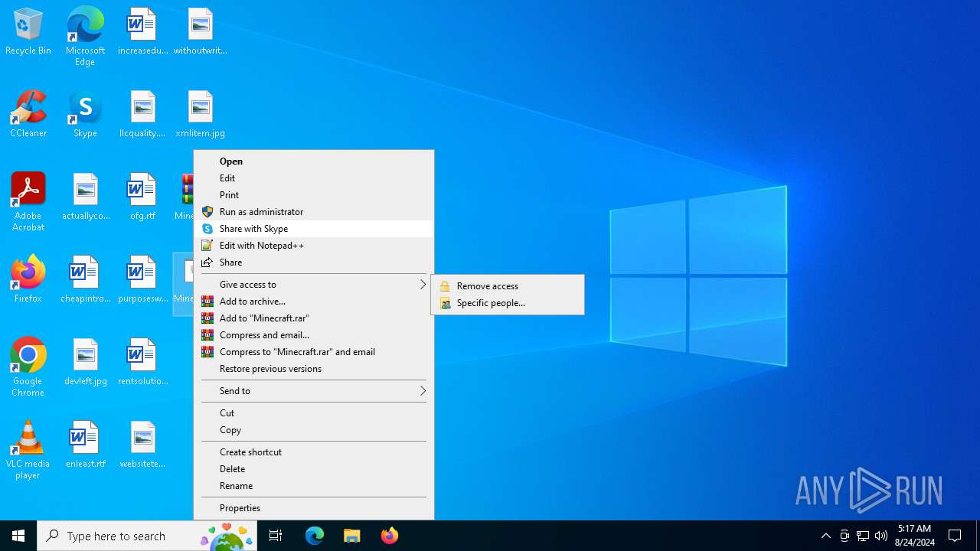Screen dimensions: 980x551
Task: Choose Open in the context menu
Action: coord(314,161)
